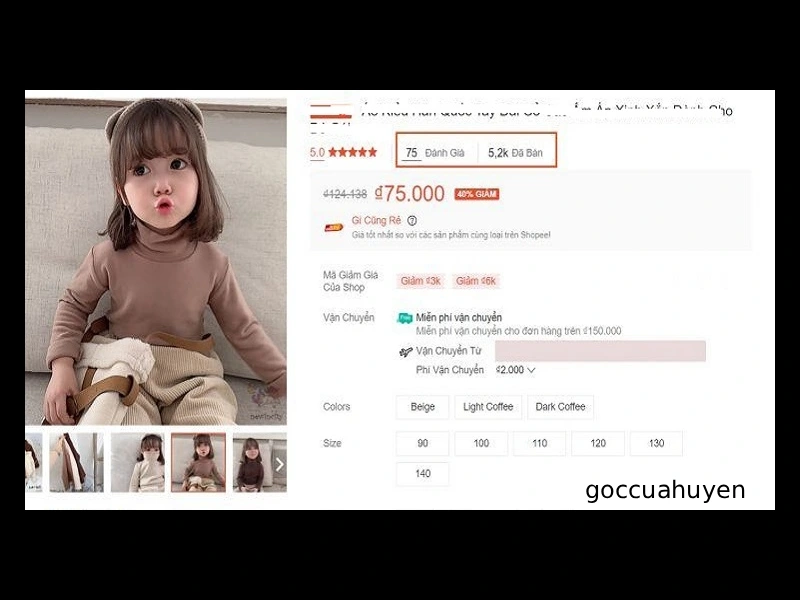This screenshot has width=800, height=600.
Task: Click the Gì Cũng Rẻ orange badge icon
Action: coord(334,228)
